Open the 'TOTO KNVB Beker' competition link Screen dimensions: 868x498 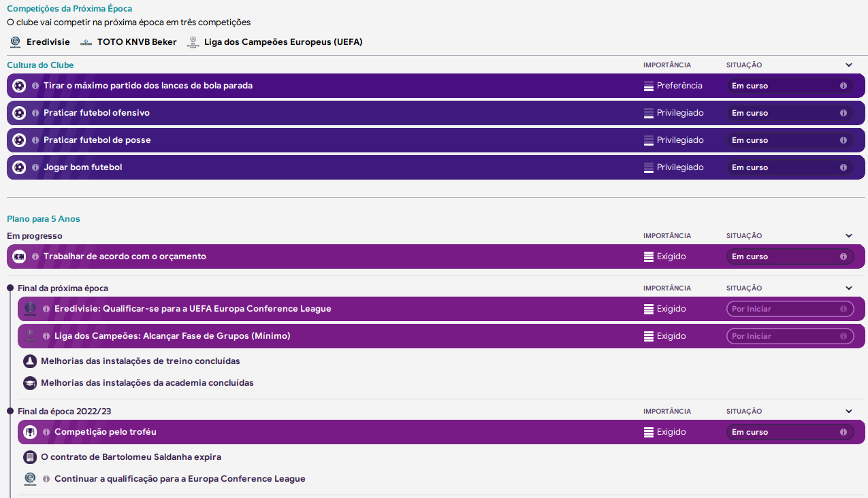pos(137,42)
